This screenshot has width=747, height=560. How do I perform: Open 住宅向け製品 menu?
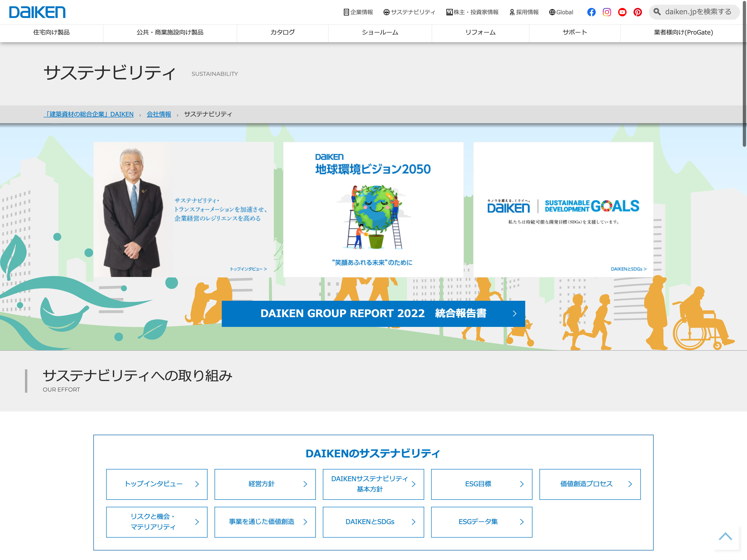pos(51,32)
